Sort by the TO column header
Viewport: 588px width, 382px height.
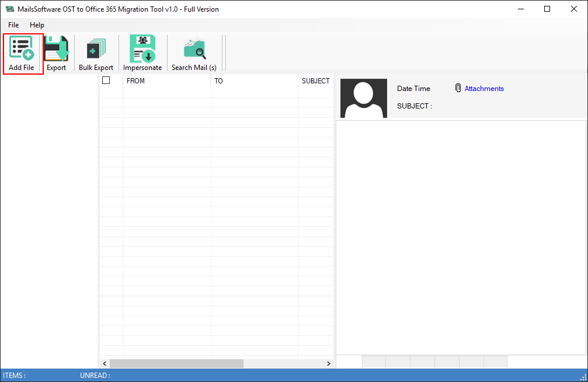(x=254, y=81)
